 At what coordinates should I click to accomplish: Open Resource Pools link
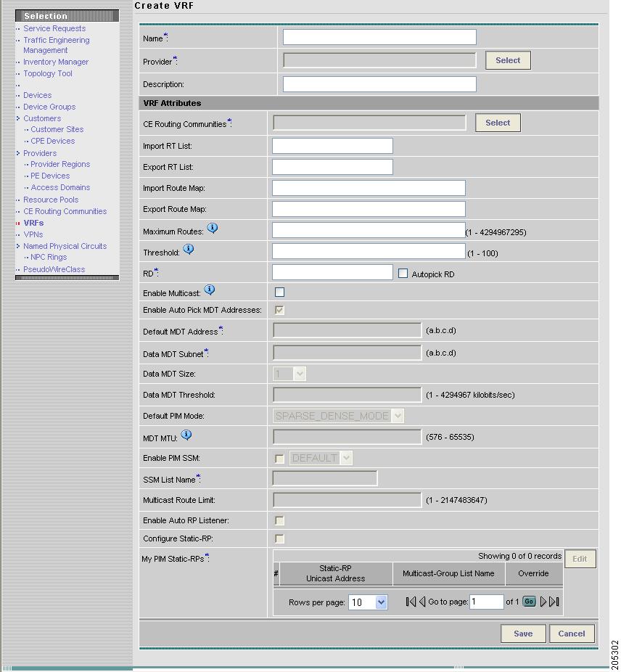click(51, 200)
